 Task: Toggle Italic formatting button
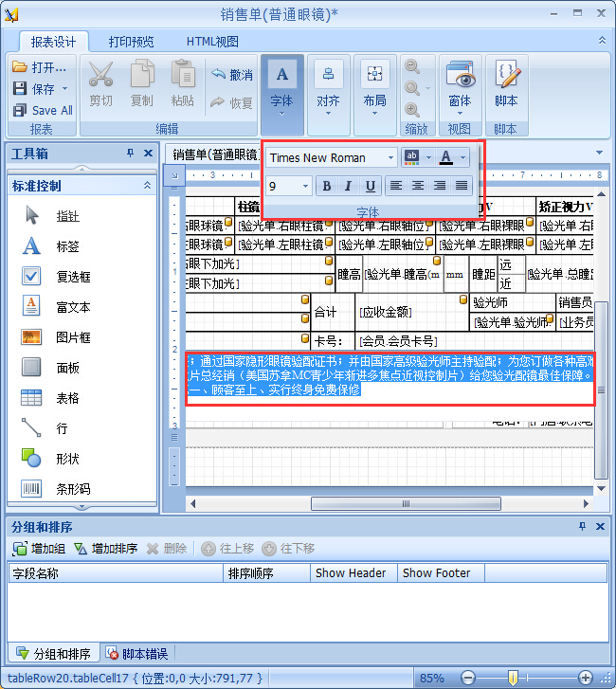348,186
